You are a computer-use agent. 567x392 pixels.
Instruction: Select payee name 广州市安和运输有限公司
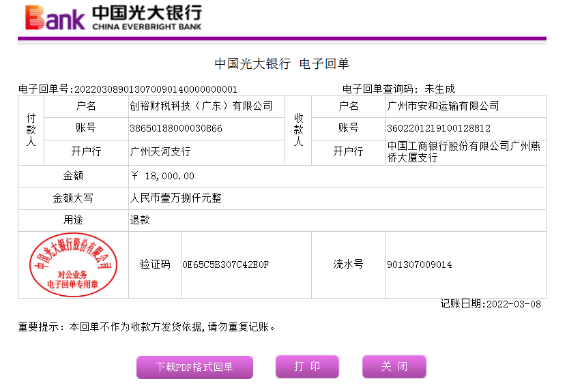443,106
